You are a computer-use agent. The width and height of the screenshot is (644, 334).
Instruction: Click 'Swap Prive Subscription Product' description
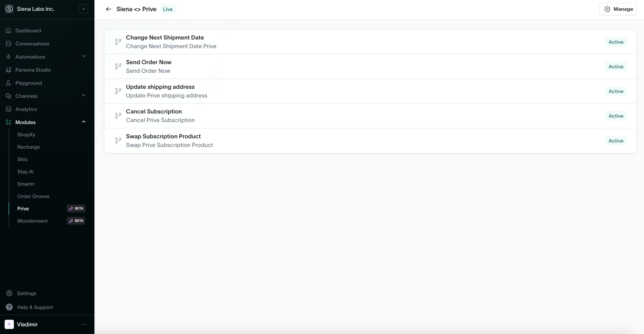coord(169,145)
